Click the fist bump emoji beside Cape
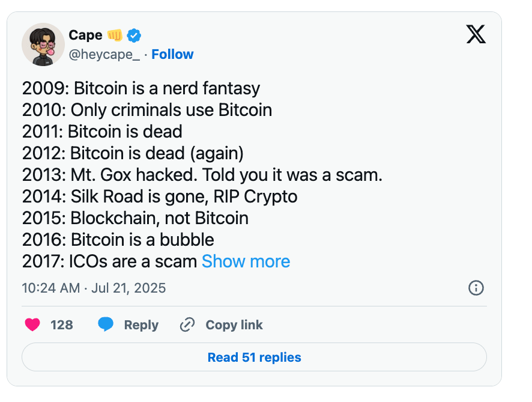Image resolution: width=532 pixels, height=402 pixels. (x=115, y=35)
